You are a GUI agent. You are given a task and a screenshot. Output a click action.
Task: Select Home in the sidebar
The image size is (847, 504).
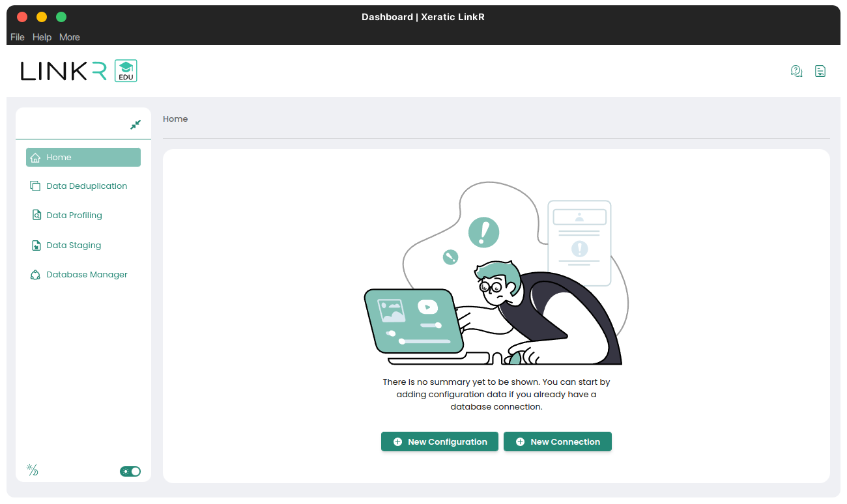[x=83, y=158]
